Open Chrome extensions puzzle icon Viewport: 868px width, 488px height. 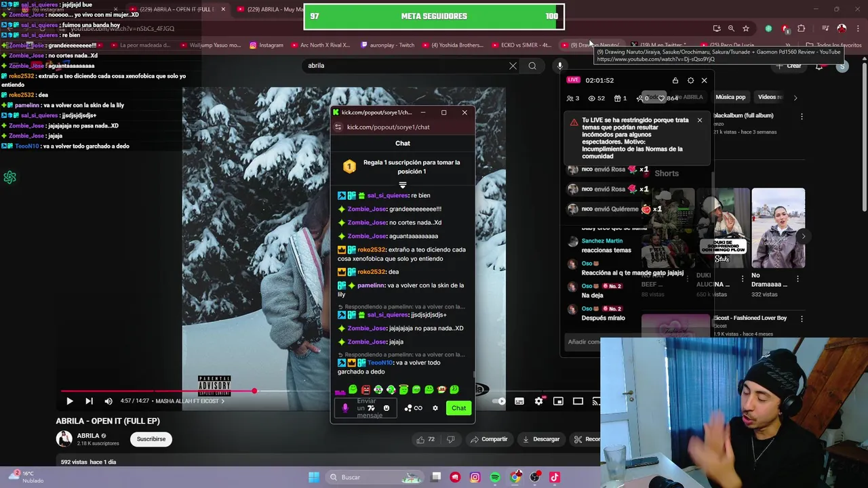(802, 28)
